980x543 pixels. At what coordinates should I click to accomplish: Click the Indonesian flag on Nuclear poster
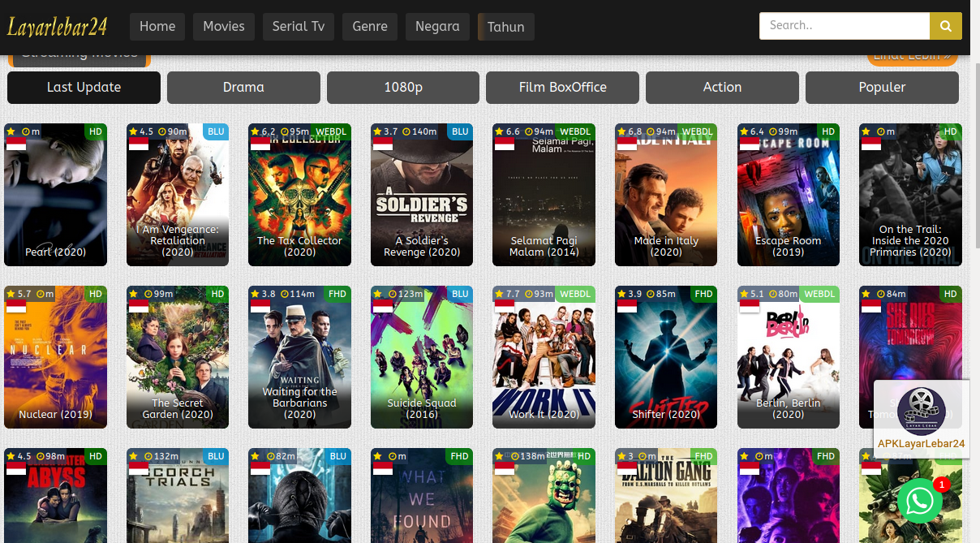[x=16, y=306]
